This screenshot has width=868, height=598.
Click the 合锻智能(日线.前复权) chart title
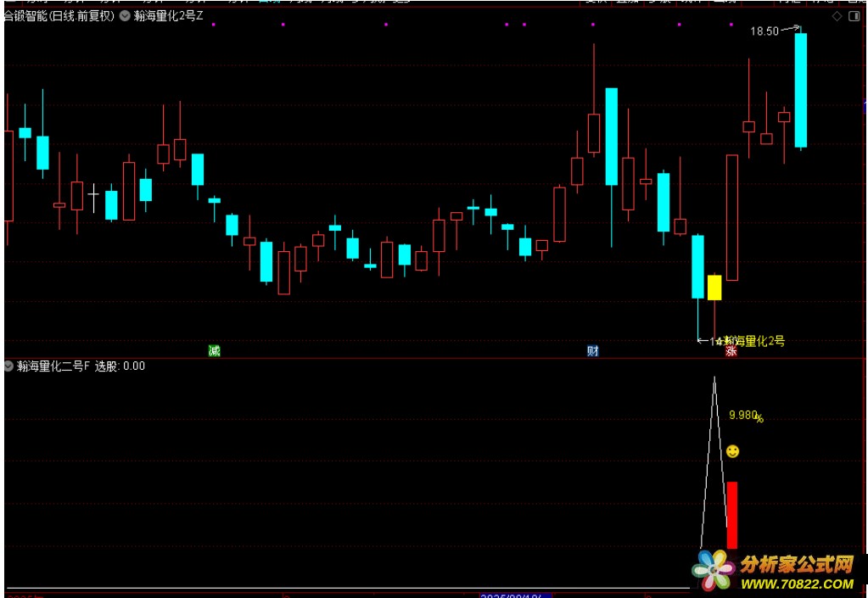point(59,16)
